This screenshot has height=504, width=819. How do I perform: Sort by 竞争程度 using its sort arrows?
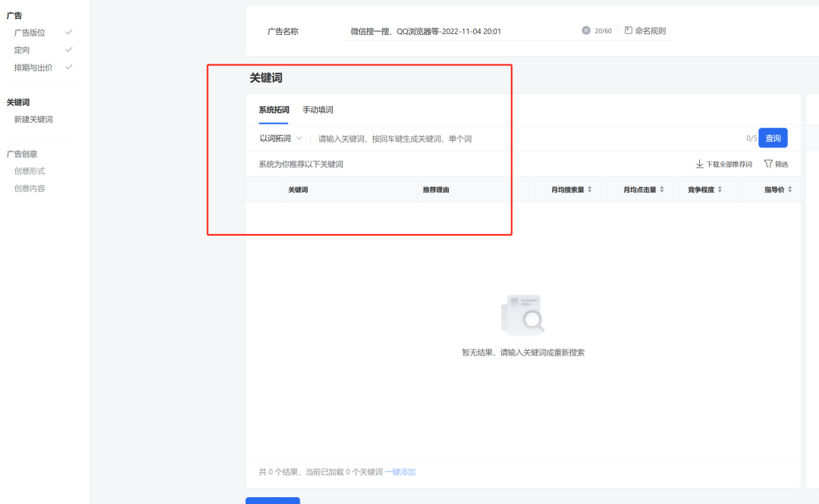[720, 189]
